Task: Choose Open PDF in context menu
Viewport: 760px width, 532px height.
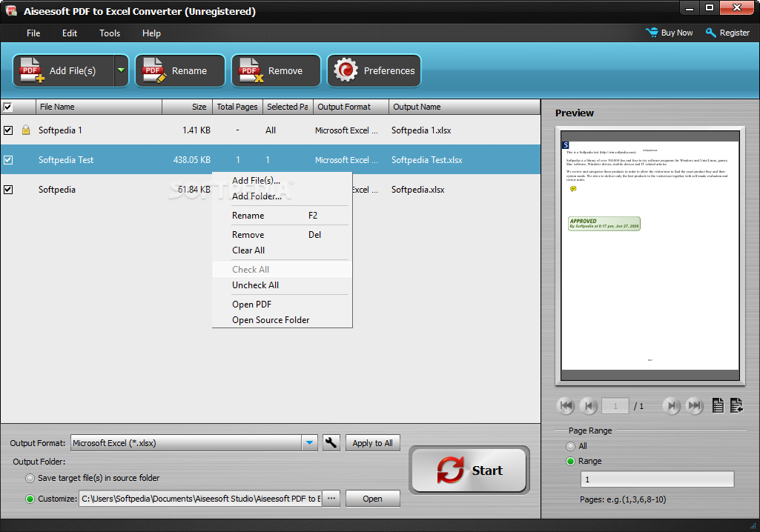Action: click(282, 305)
